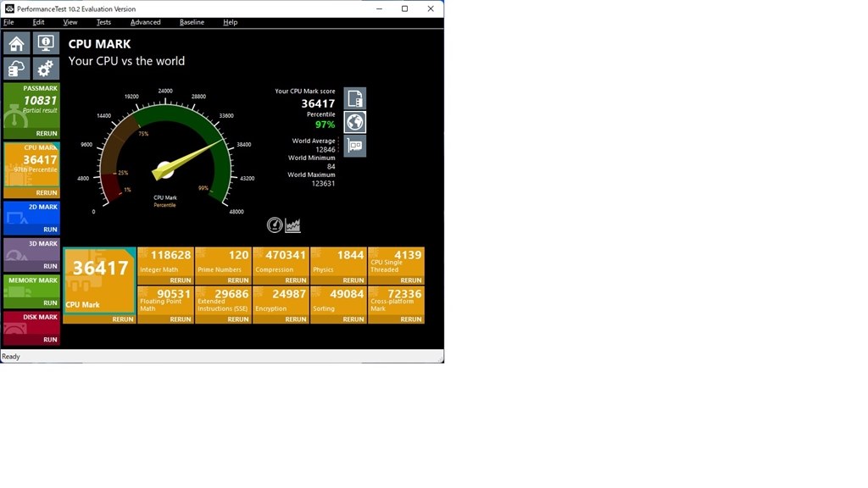Viewport: 868px width, 488px height.
Task: Open the System Information monitor icon
Action: point(46,43)
